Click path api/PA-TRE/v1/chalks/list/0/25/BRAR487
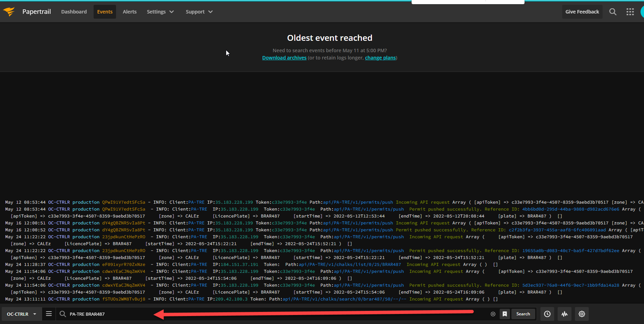This screenshot has width=644, height=324. (x=350, y=265)
